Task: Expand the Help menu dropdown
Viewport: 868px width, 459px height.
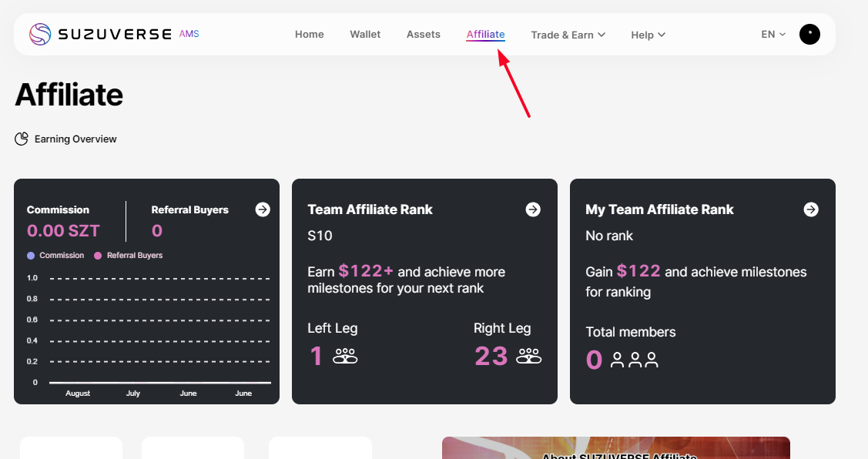Action: (648, 35)
